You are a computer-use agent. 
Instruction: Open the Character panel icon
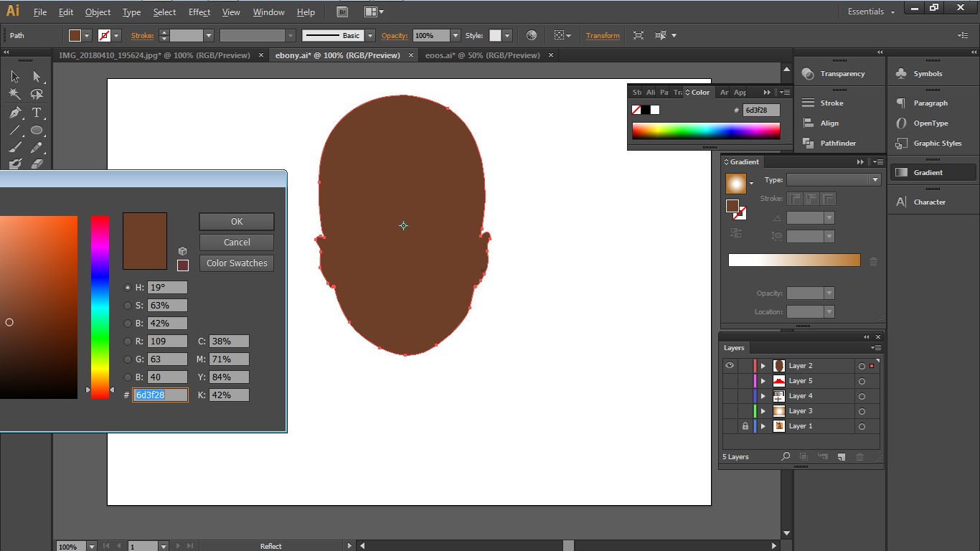pyautogui.click(x=902, y=202)
